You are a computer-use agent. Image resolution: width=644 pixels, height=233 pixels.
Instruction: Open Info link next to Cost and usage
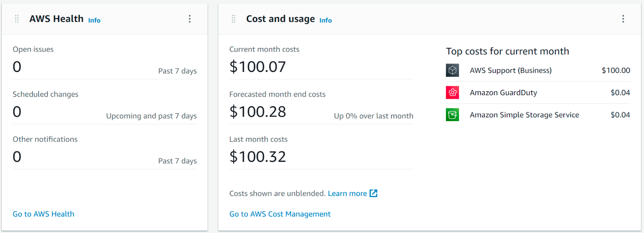pyautogui.click(x=325, y=20)
